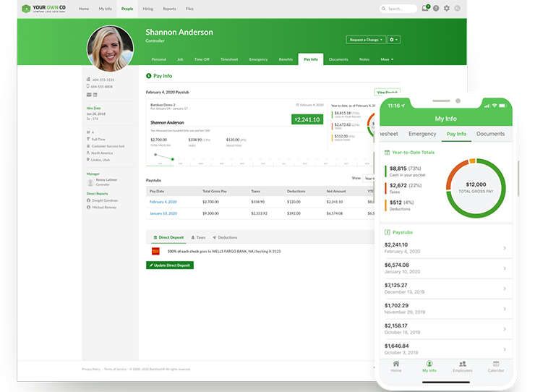Screen dimensions: 535x392
Task: Click the Wells Fargo bank logo
Action: coord(155,251)
